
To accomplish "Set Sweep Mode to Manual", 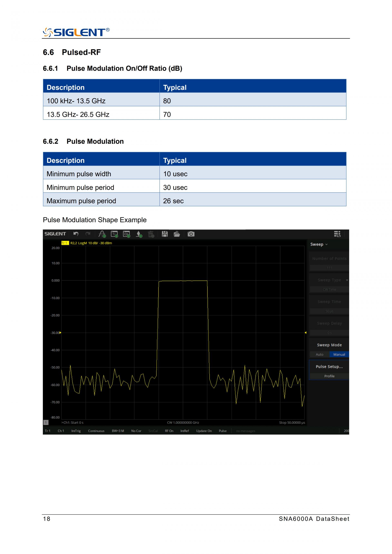I will tap(339, 354).
